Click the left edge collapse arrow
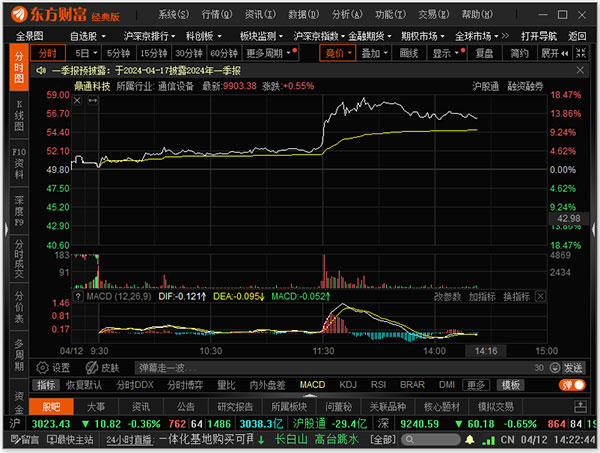The image size is (600, 453). click(x=6, y=230)
